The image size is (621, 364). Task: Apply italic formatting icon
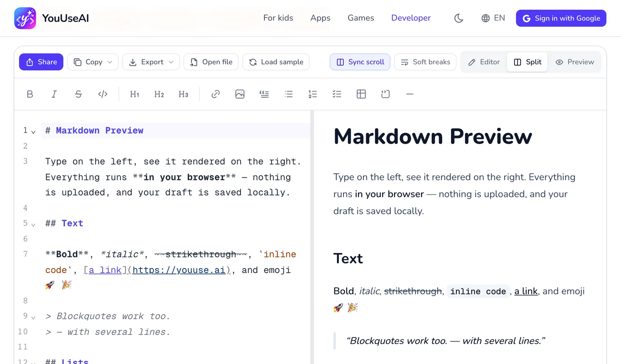coord(54,94)
